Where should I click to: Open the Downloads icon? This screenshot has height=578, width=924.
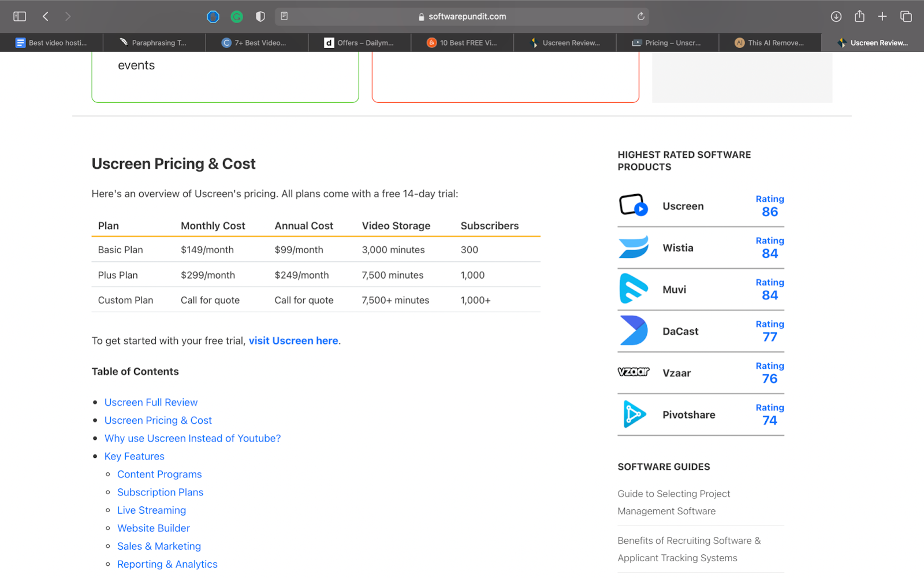pos(836,16)
